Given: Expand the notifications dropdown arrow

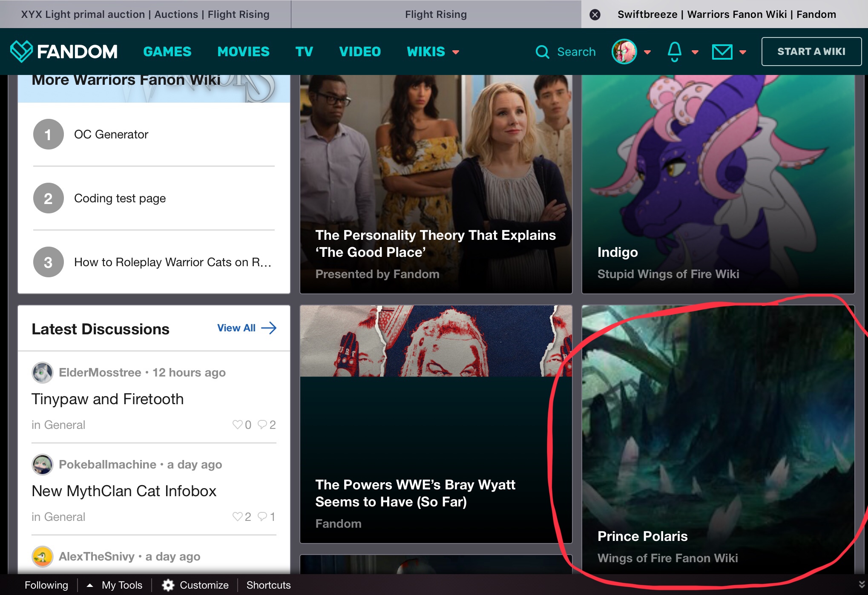Looking at the screenshot, I should coord(695,52).
